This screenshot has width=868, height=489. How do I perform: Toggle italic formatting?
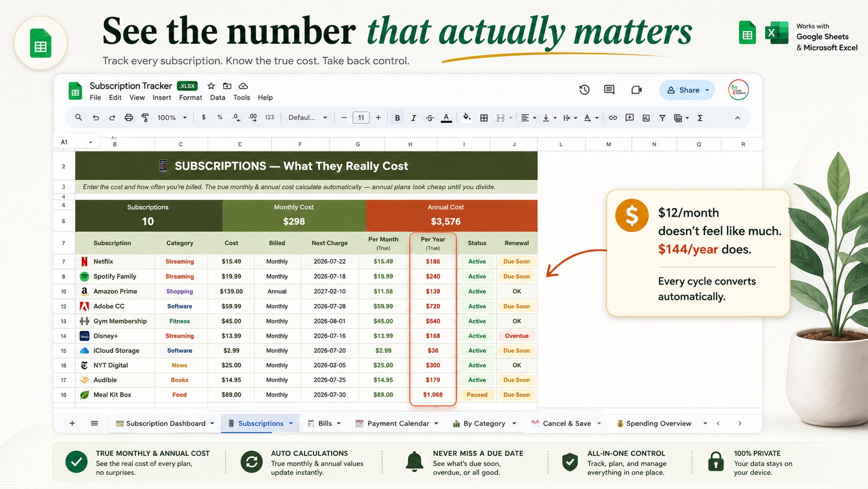click(x=414, y=118)
